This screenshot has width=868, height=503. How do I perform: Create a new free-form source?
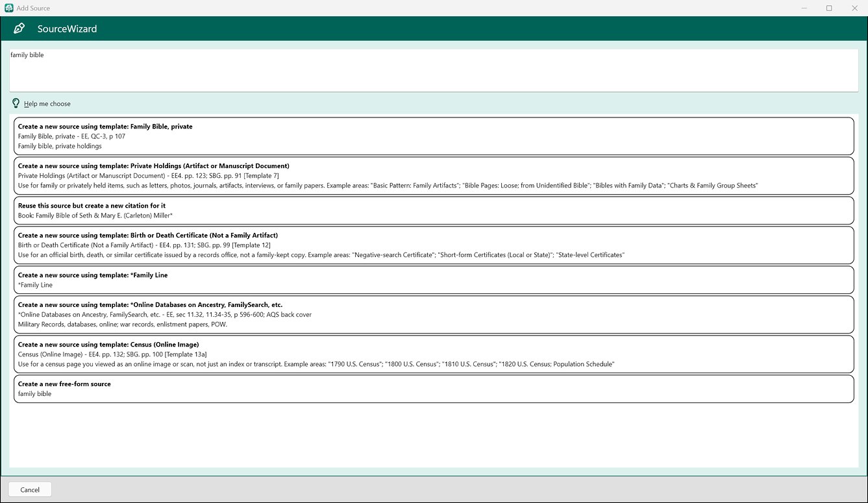434,389
